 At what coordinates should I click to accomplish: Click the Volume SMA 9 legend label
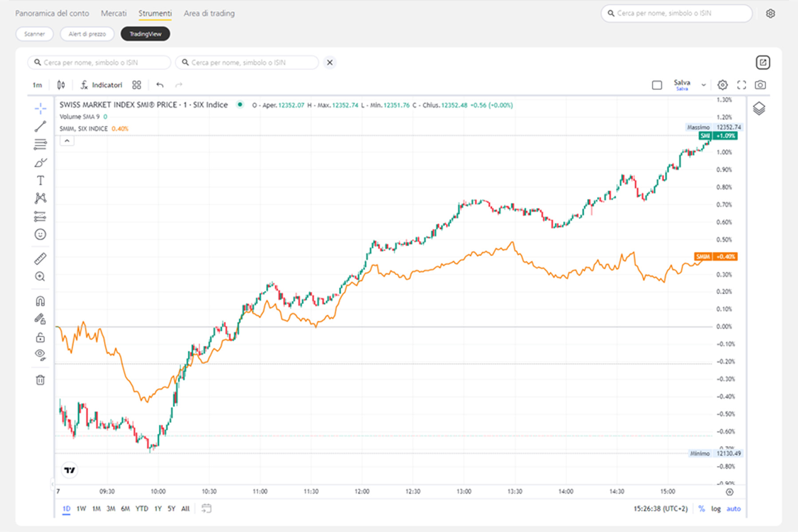80,117
